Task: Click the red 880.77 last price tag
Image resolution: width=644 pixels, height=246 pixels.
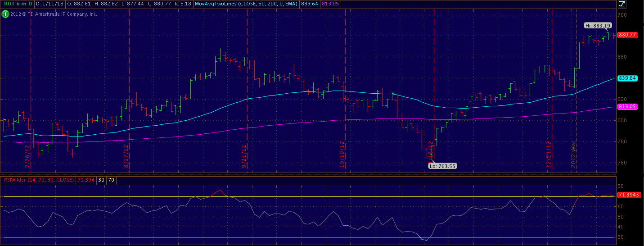Action: (x=627, y=35)
